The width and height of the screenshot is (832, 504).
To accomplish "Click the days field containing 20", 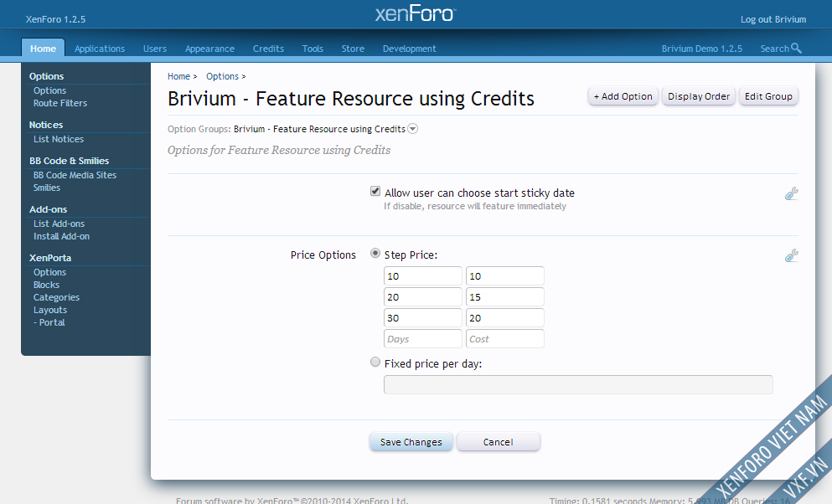I will click(423, 297).
